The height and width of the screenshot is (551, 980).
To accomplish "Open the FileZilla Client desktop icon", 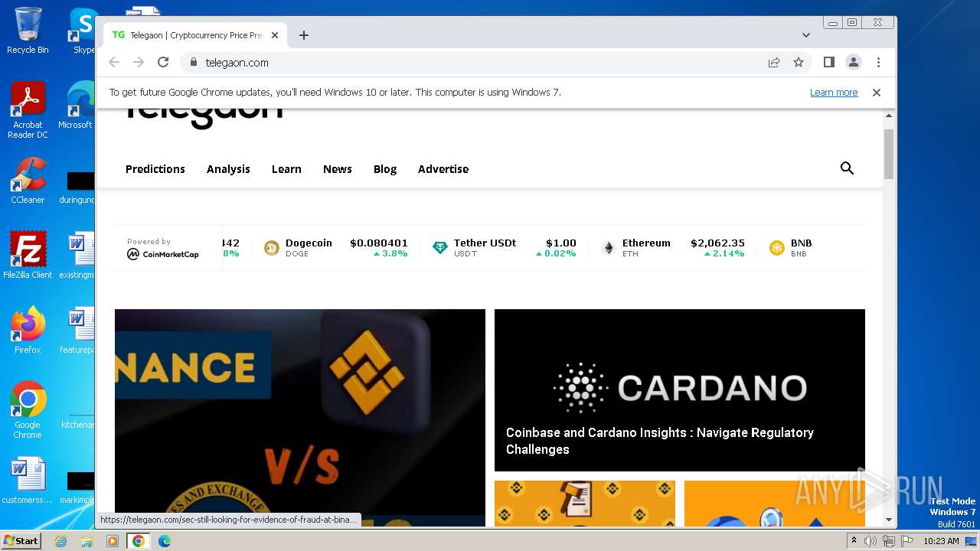I will [28, 255].
